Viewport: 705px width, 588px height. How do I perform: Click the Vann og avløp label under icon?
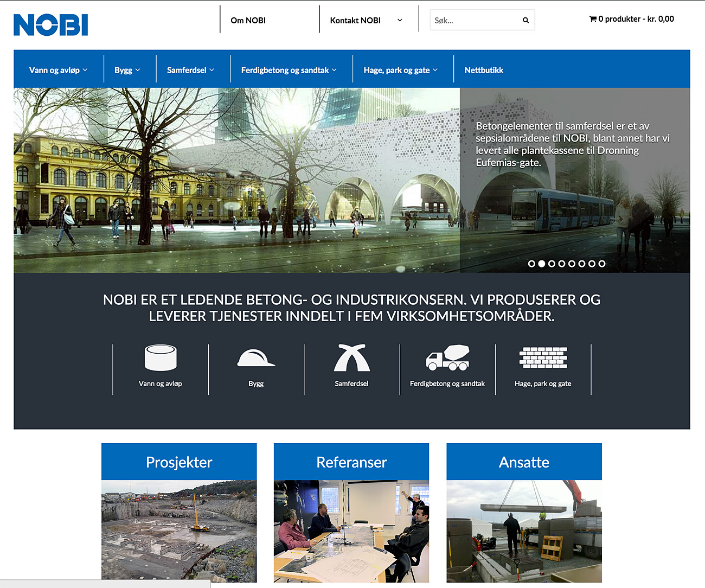pos(161,384)
